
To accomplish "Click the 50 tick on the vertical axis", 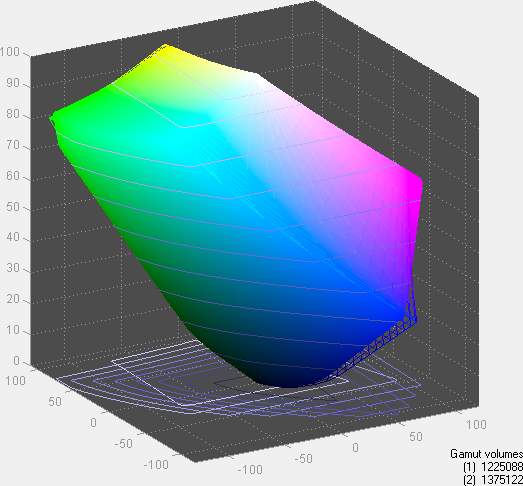I will (13, 207).
